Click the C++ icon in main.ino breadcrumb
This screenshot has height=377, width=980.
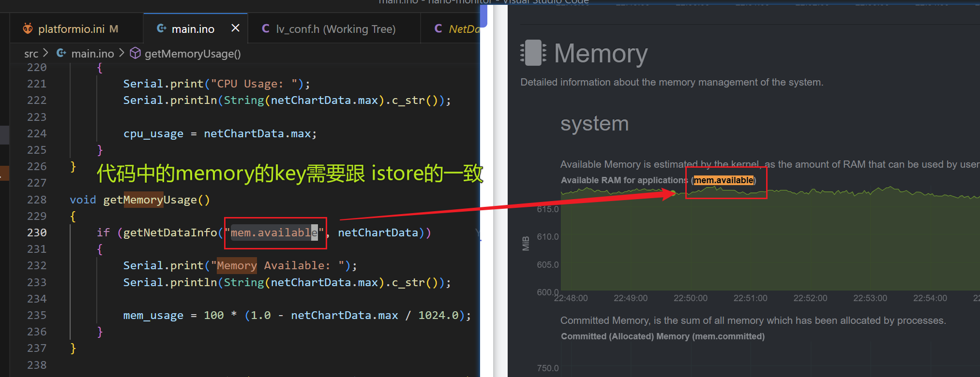(x=61, y=53)
